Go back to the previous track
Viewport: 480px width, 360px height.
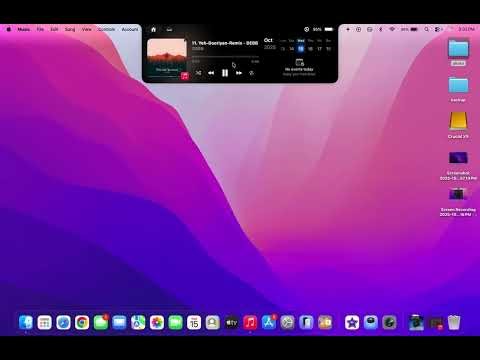click(211, 73)
